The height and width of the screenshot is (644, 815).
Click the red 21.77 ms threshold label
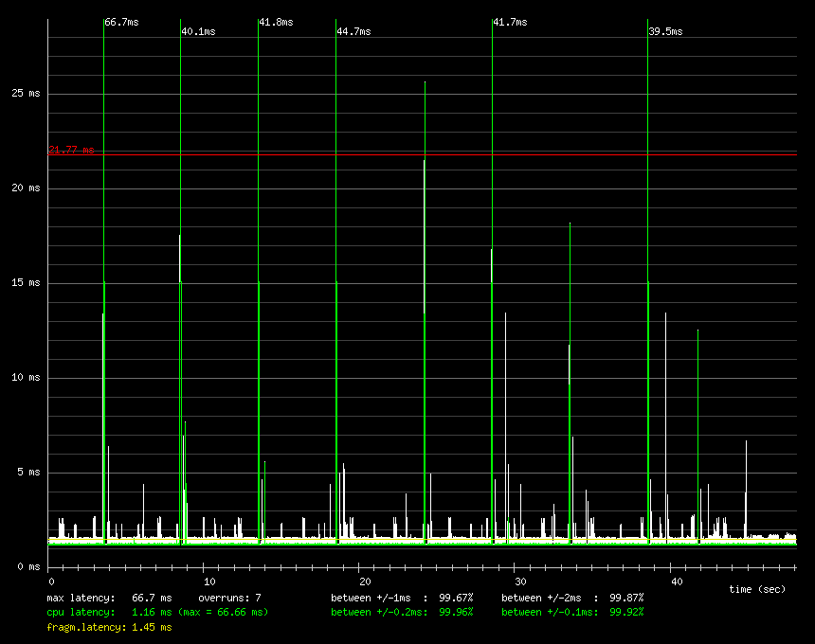tap(71, 150)
